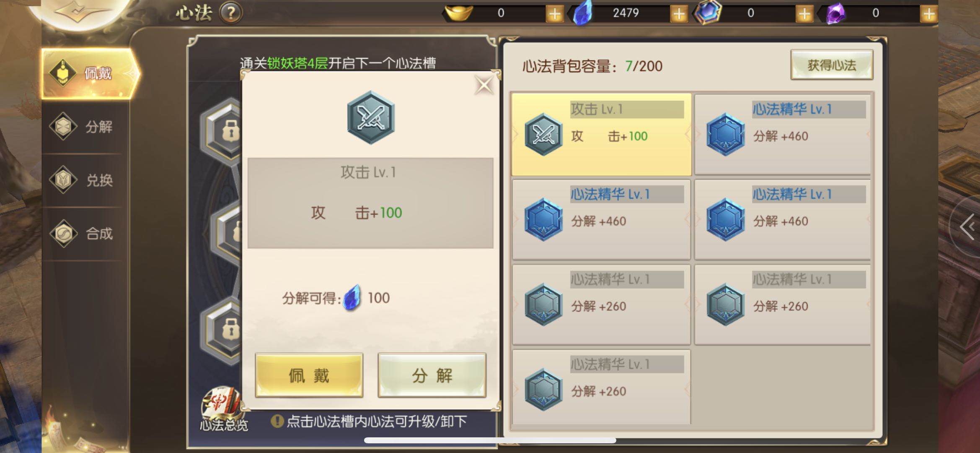This screenshot has width=980, height=453.
Task: Click the yellow 佩戴 equip button
Action: click(309, 375)
